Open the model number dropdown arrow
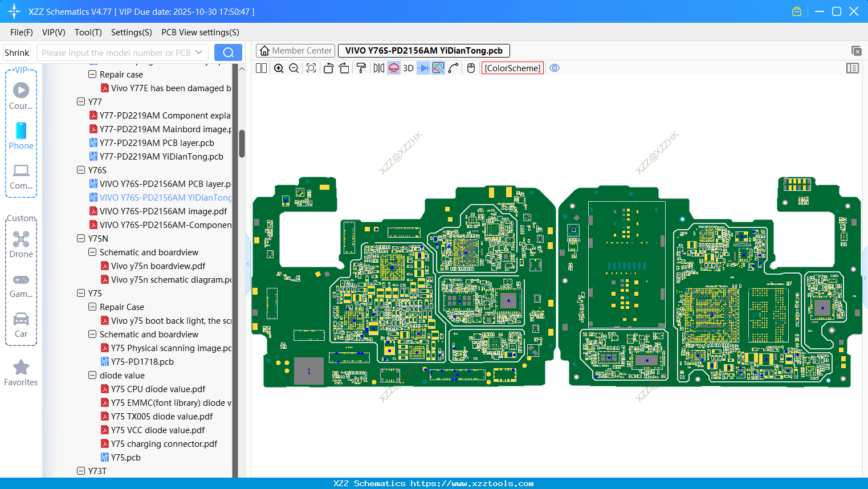This screenshot has height=489, width=868. pyautogui.click(x=199, y=52)
